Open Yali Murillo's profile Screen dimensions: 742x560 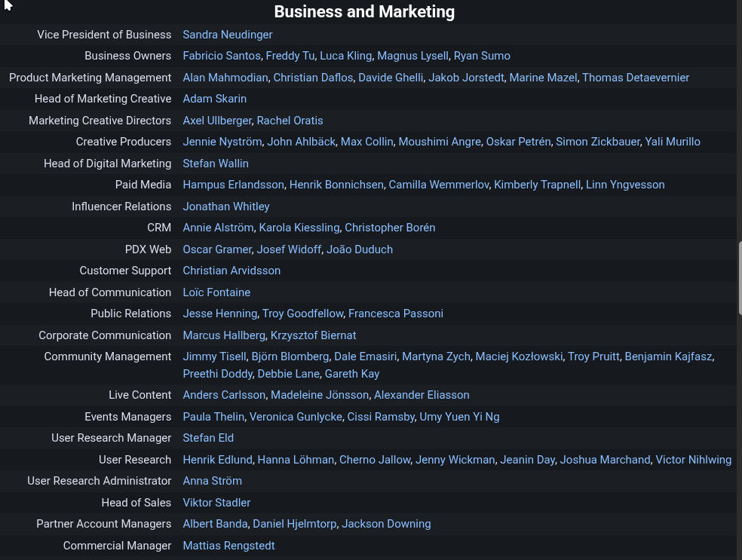[x=673, y=142]
